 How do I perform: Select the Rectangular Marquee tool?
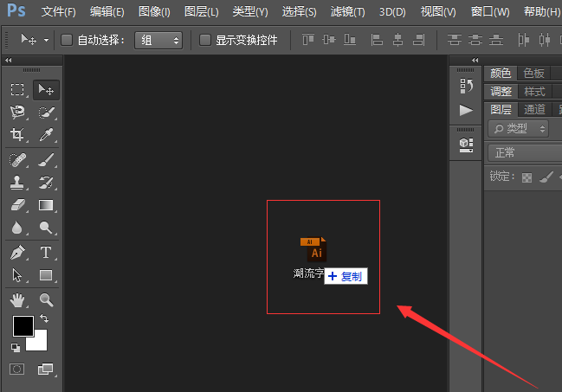pos(17,89)
